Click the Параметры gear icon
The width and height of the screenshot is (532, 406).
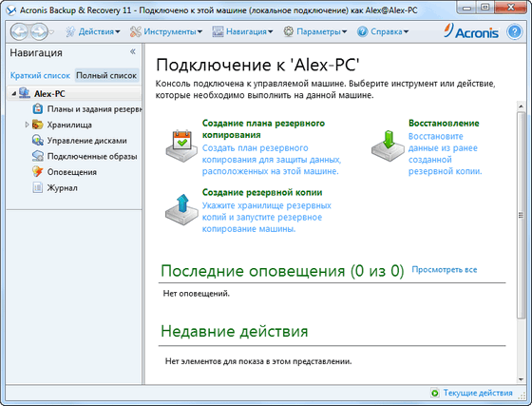tap(289, 31)
